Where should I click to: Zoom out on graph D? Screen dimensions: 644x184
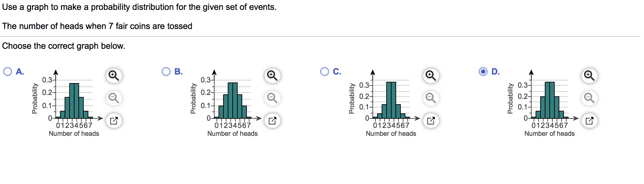click(589, 98)
